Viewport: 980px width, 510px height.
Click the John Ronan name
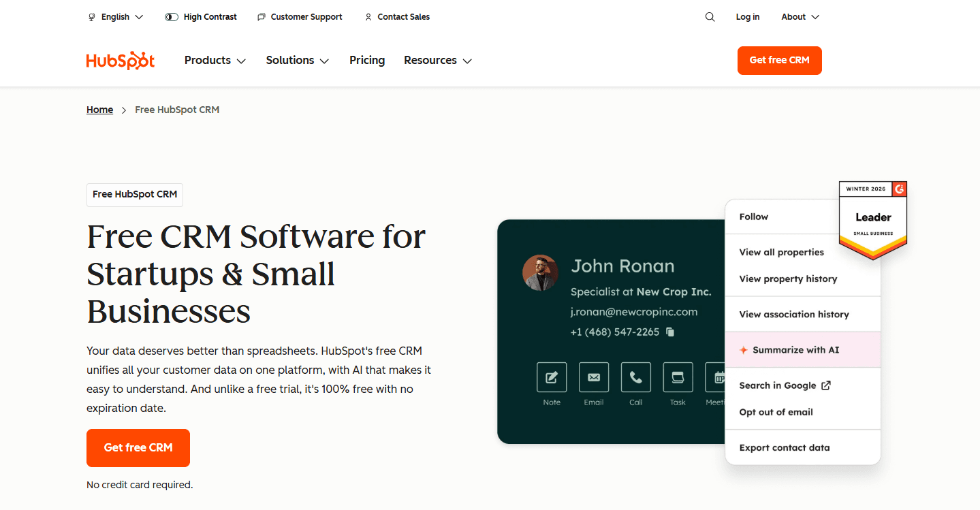[x=622, y=266]
